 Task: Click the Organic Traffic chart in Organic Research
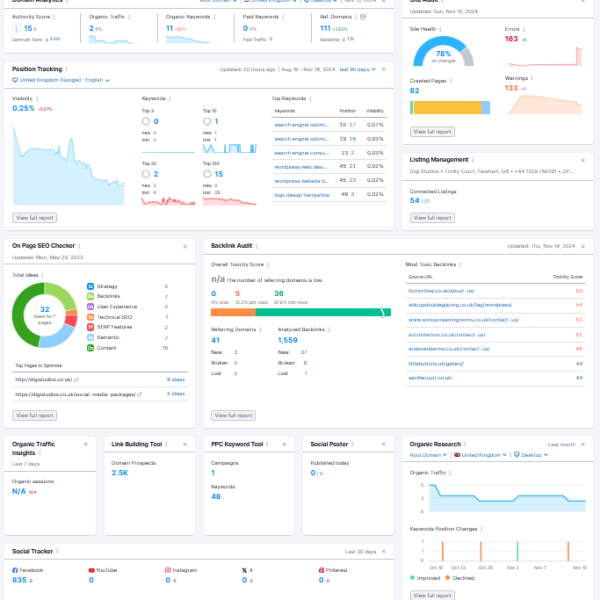click(507, 498)
